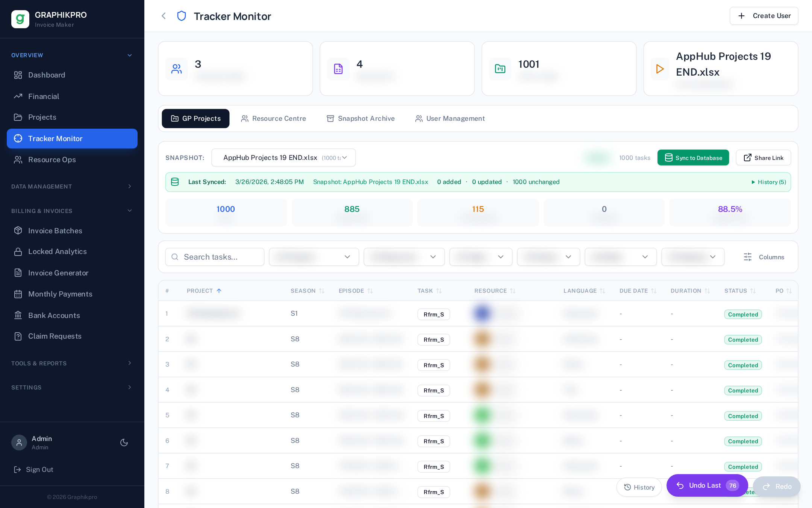
Task: Open Monthly Payments
Action: 72,294
